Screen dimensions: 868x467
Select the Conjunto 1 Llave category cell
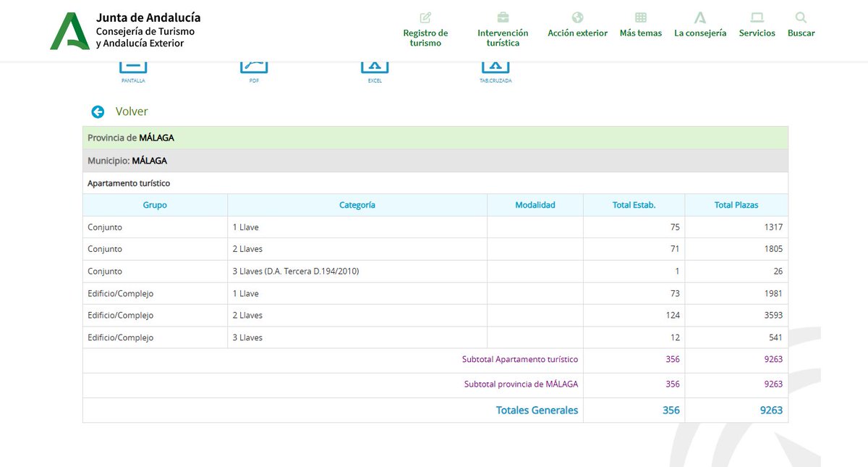[x=357, y=227]
